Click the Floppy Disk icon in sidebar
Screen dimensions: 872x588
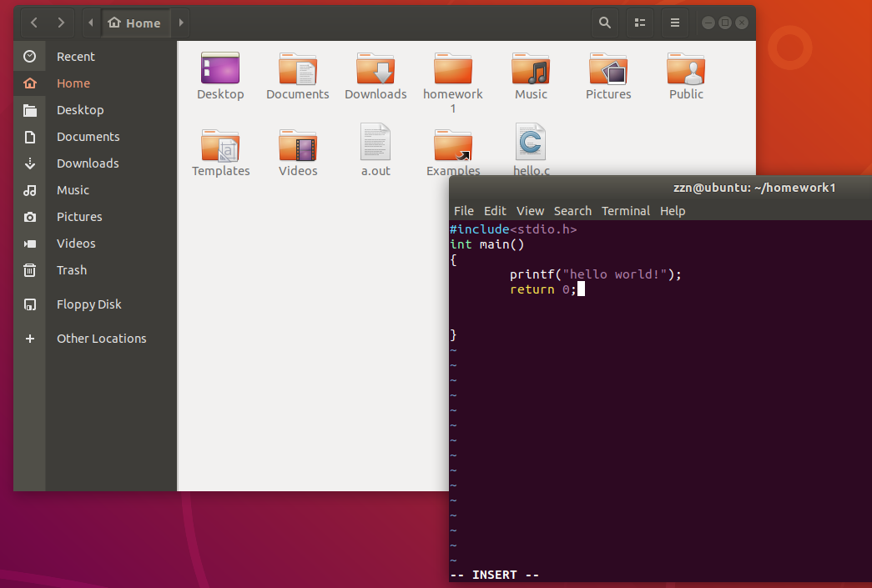(x=30, y=304)
